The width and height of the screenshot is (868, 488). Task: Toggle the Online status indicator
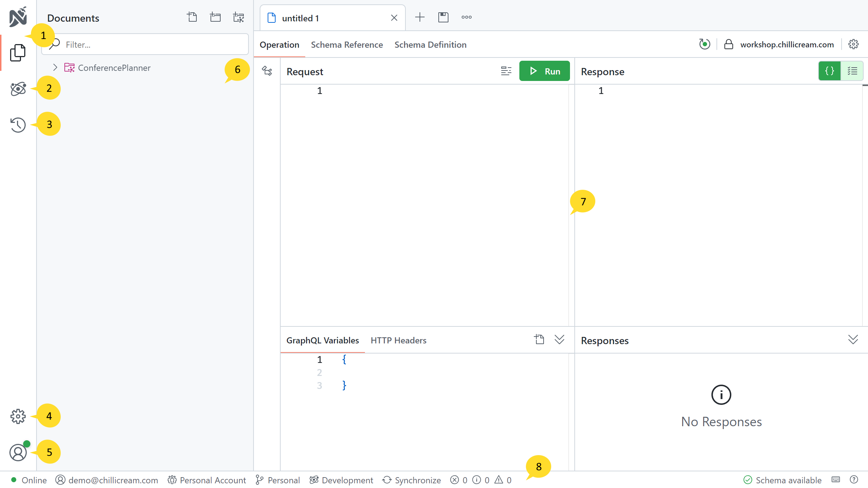pos(29,480)
